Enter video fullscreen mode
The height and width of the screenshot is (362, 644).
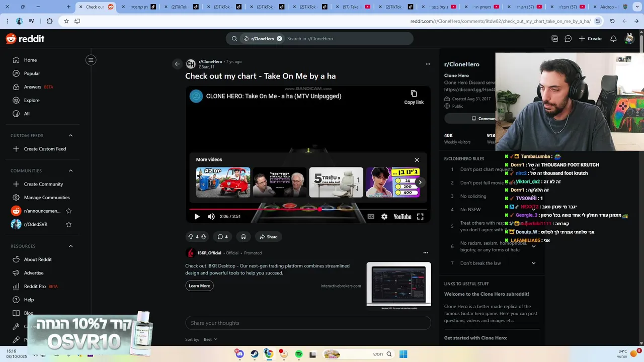click(x=420, y=217)
